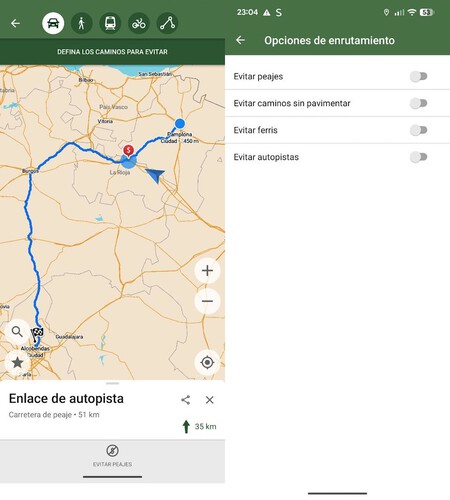450x500 pixels.
Task: Tap the location icon in status bar
Action: [386, 13]
